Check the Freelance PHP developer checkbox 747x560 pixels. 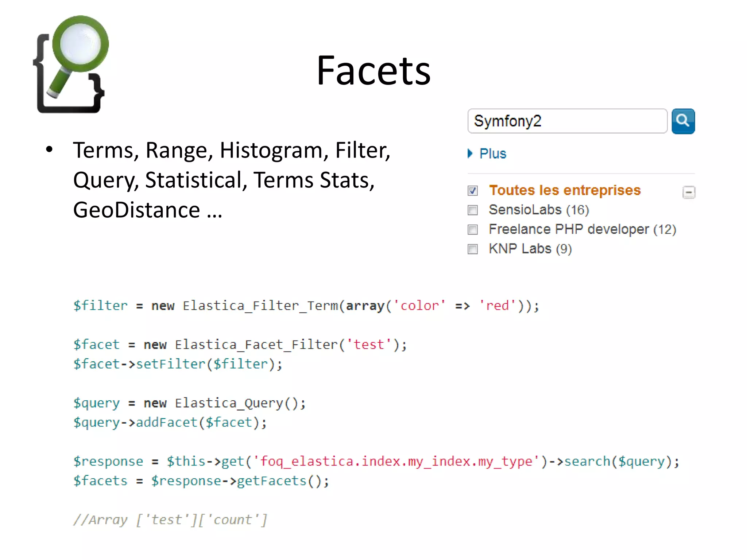coord(473,229)
